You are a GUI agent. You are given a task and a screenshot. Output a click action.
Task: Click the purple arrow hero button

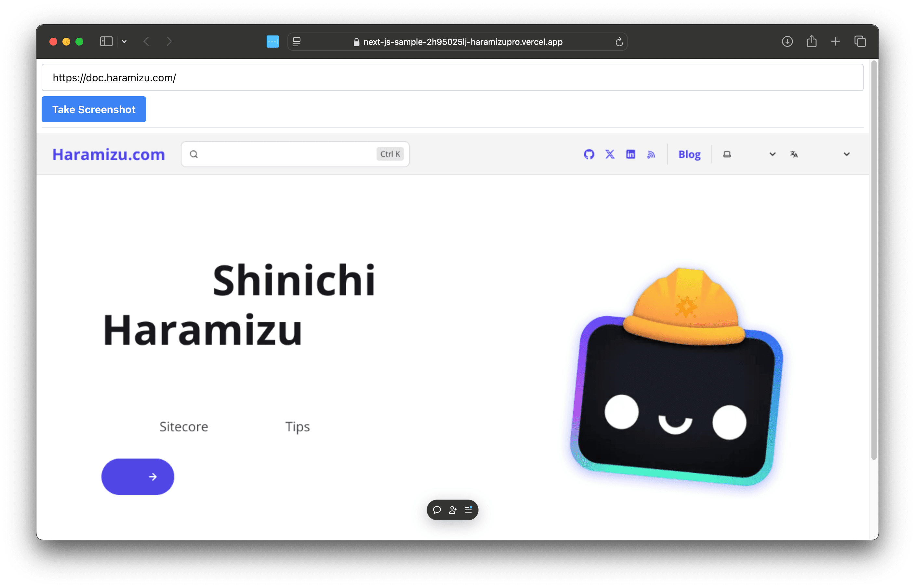[x=138, y=476]
